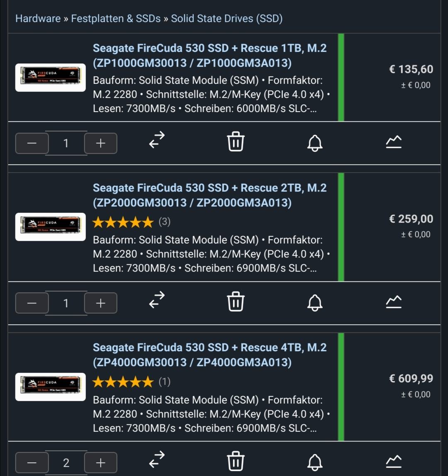Open price alert for FireCuda 1TB

pyautogui.click(x=315, y=143)
